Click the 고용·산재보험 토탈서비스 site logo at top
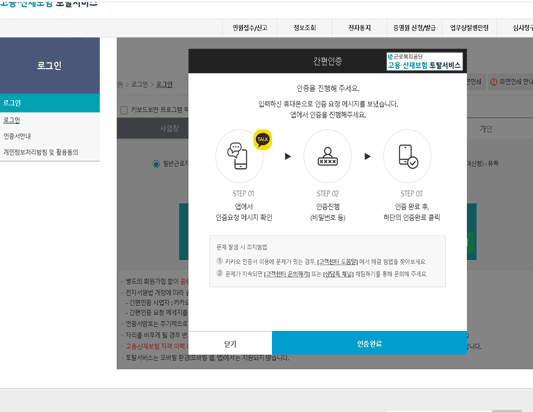 click(x=49, y=4)
